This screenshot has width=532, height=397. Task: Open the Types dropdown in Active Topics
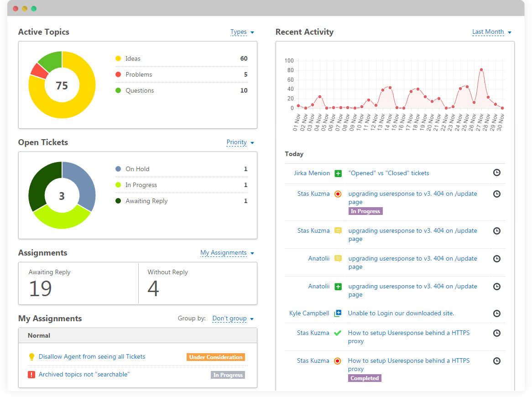click(242, 32)
